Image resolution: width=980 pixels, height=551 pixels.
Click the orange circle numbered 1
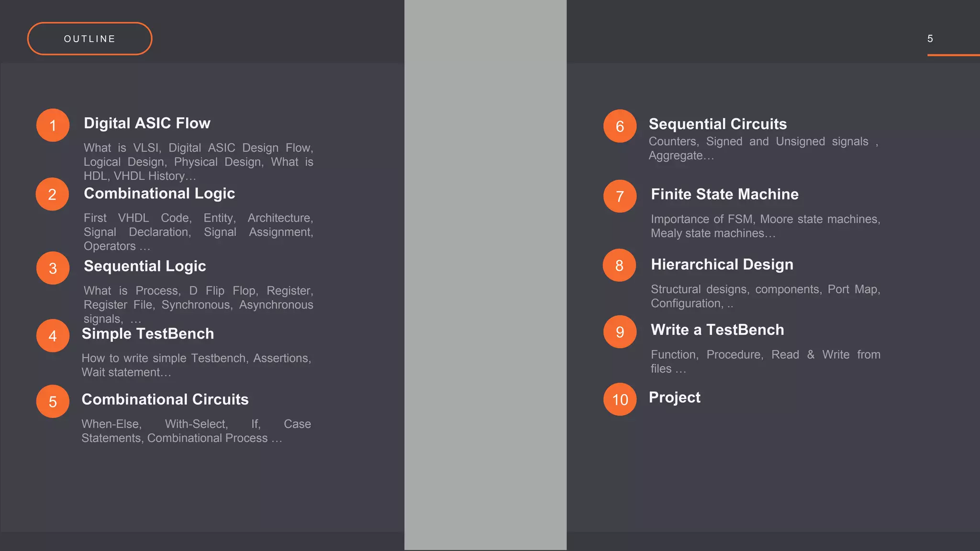point(53,125)
